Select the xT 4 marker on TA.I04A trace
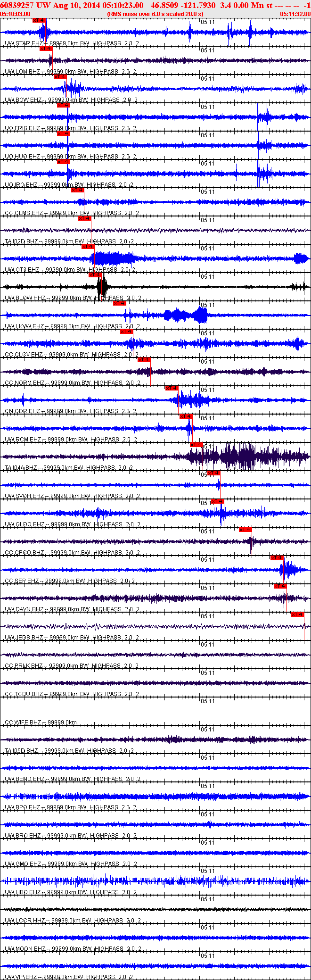This screenshot has width=311, height=980. 196,445
